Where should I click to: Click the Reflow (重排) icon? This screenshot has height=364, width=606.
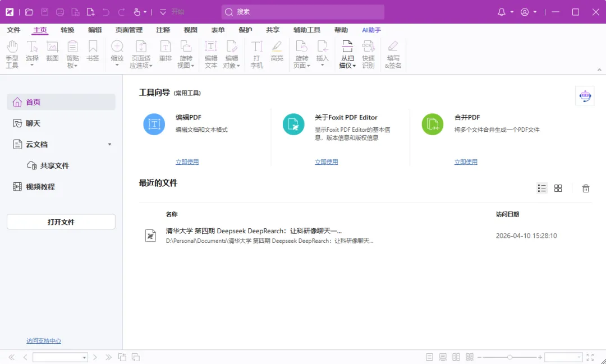[x=166, y=52]
